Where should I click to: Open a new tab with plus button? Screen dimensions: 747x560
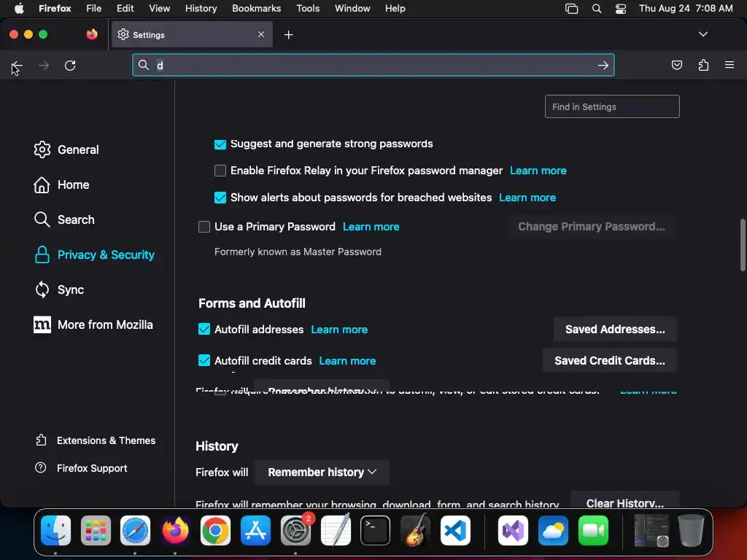[288, 35]
